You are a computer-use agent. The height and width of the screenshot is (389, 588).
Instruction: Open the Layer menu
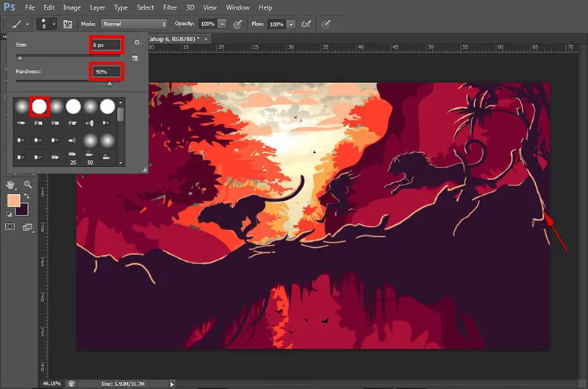tap(96, 7)
